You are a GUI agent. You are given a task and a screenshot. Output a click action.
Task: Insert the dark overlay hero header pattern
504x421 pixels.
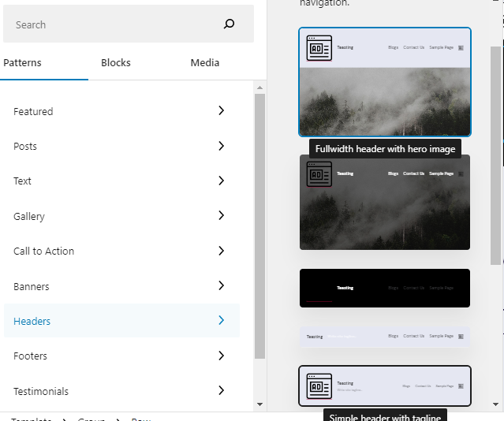coord(385,202)
